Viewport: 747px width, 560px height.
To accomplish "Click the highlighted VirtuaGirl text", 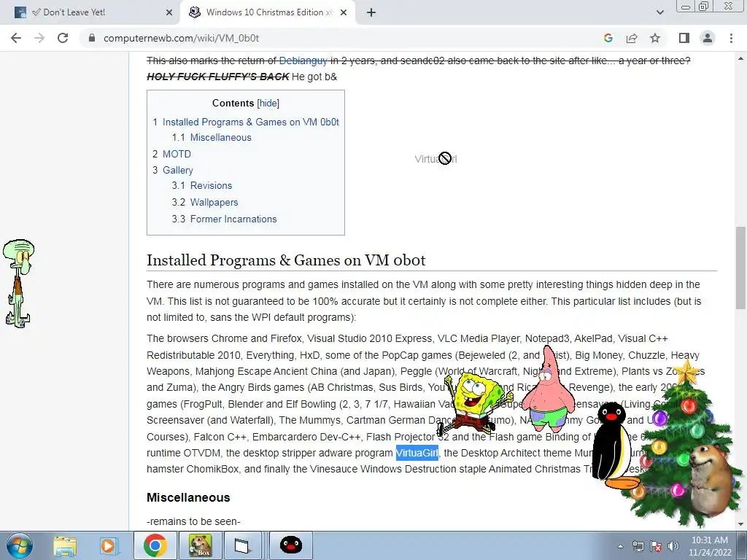I will click(417, 453).
